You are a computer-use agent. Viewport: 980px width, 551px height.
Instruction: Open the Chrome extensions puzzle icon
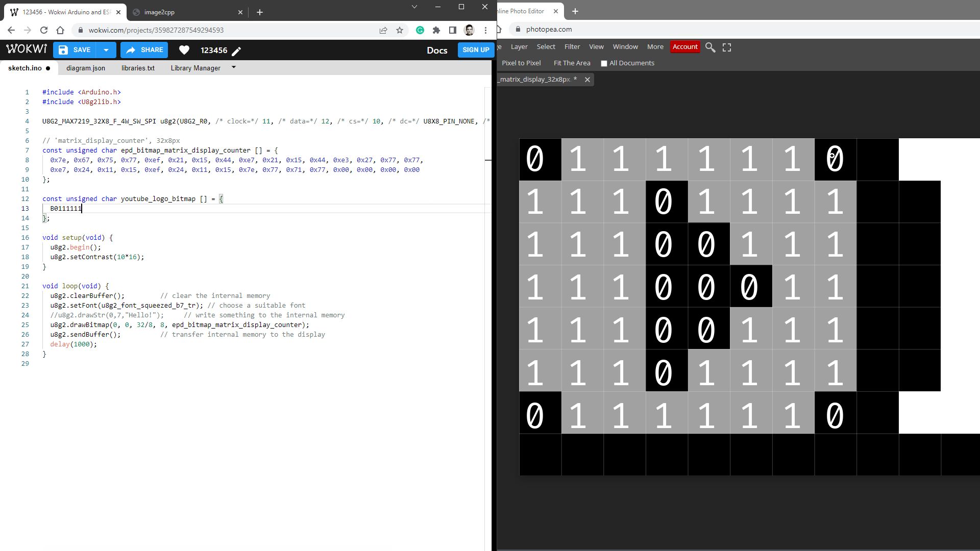pos(436,30)
